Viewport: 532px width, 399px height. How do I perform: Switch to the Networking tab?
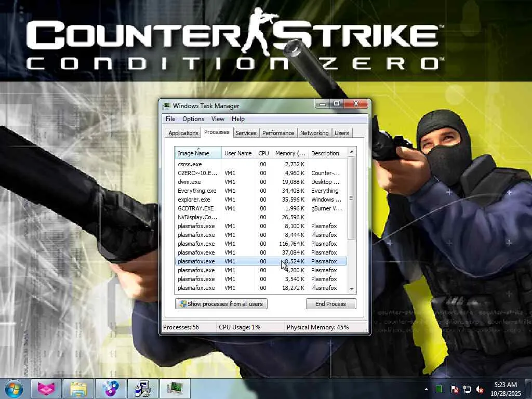[x=314, y=133]
